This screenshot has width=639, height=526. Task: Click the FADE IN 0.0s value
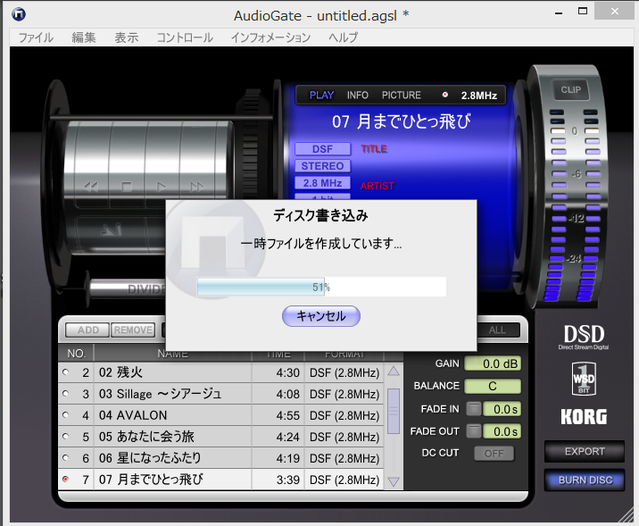click(502, 409)
